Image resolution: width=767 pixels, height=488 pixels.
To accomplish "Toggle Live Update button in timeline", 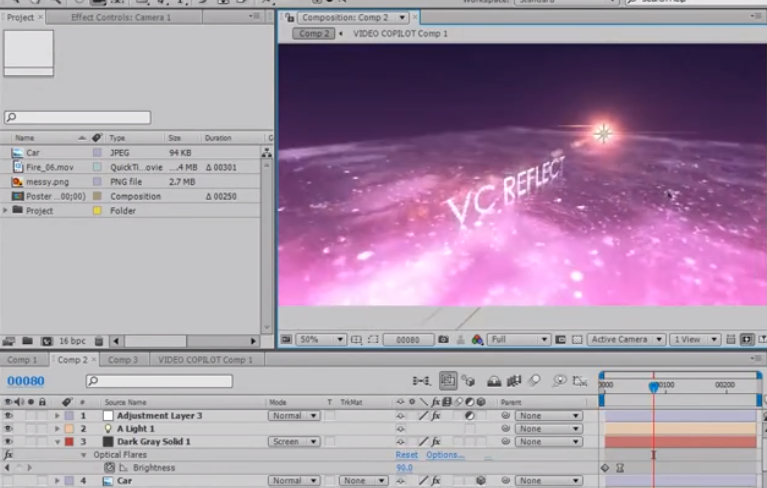I will pyautogui.click(x=448, y=380).
